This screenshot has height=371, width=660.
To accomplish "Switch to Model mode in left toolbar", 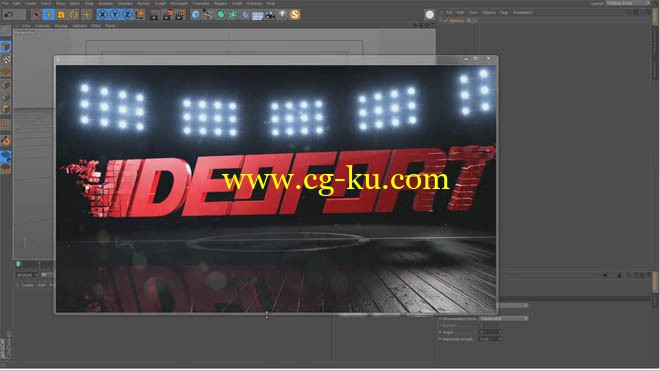I will point(5,46).
